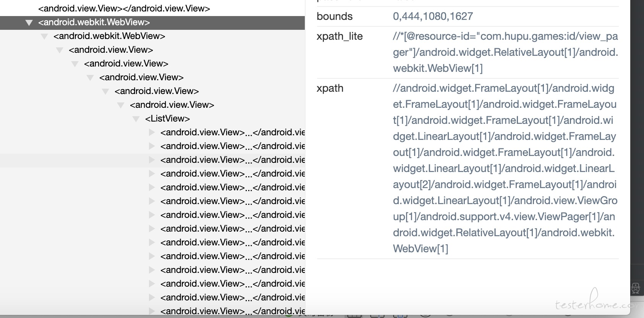Click the xpath_lite property label
The width and height of the screenshot is (644, 318).
click(340, 36)
